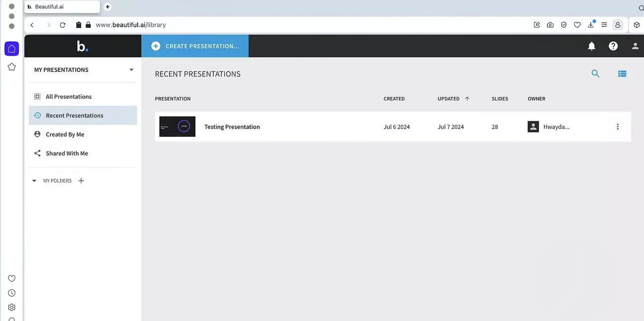Image resolution: width=644 pixels, height=321 pixels.
Task: Open My Presentations dropdown
Action: point(83,70)
